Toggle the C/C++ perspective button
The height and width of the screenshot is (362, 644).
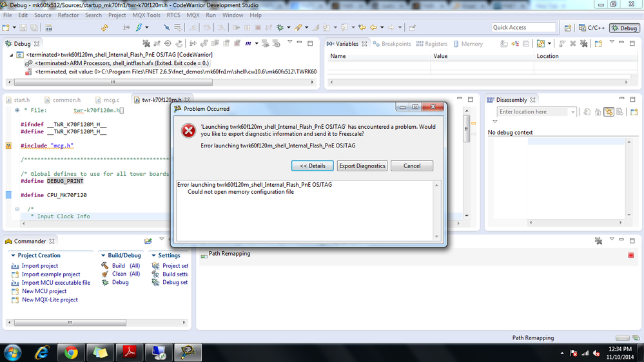click(x=592, y=28)
